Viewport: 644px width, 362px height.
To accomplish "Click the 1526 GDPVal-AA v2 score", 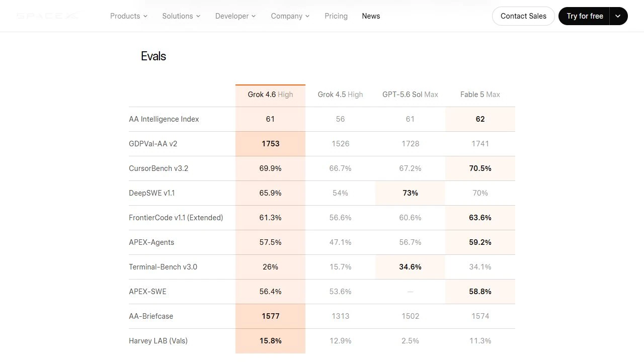I will pyautogui.click(x=340, y=144).
